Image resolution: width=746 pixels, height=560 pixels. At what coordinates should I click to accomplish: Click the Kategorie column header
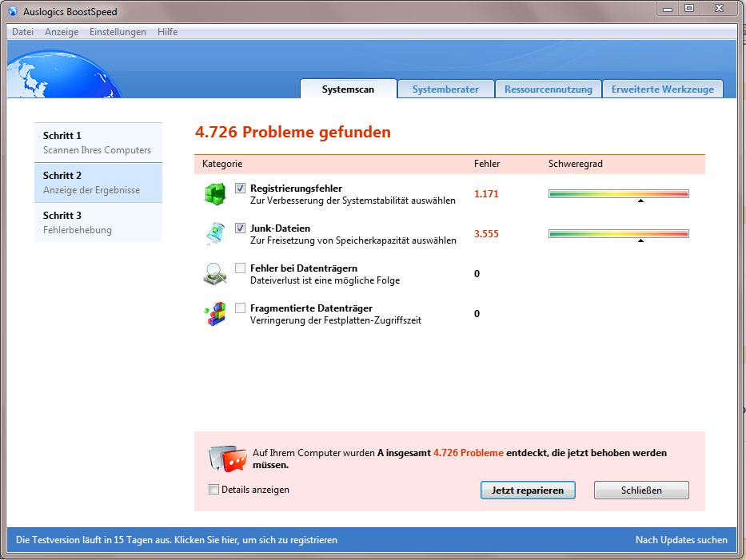point(222,164)
